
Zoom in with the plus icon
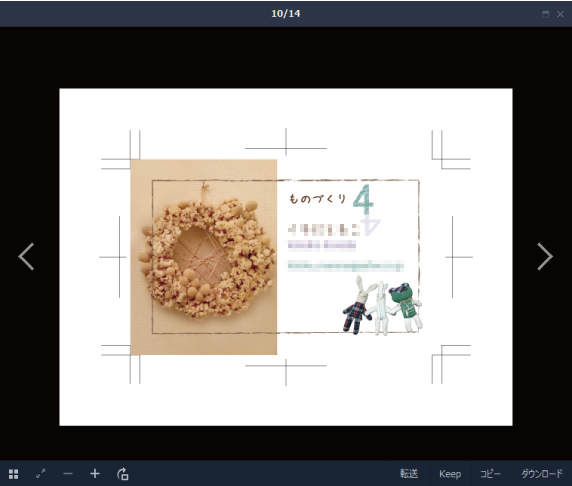point(95,474)
